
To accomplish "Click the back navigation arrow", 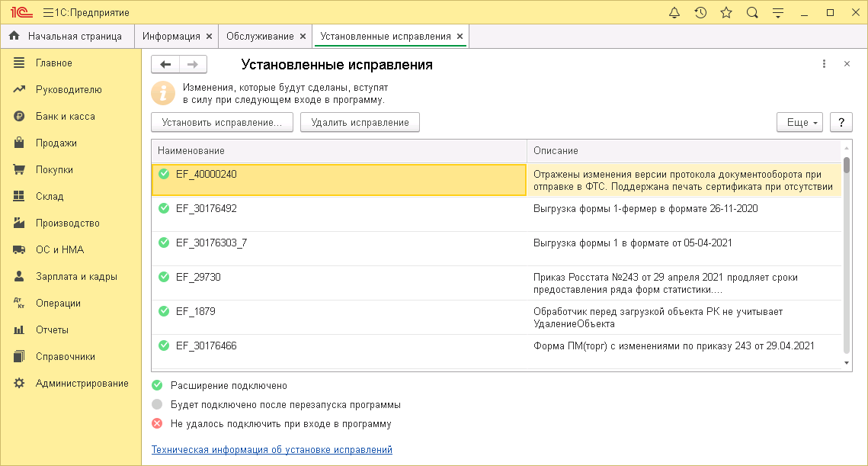I will pyautogui.click(x=165, y=64).
